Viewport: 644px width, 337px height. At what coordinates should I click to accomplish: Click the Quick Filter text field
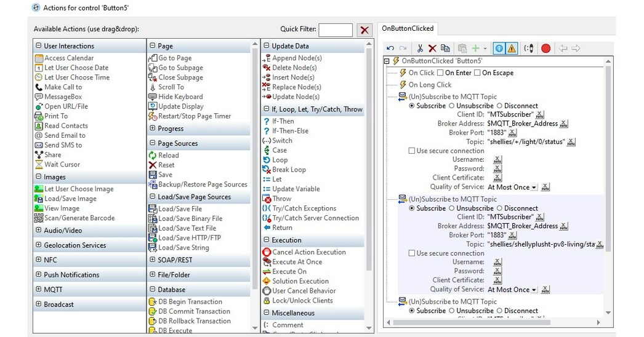click(x=335, y=30)
